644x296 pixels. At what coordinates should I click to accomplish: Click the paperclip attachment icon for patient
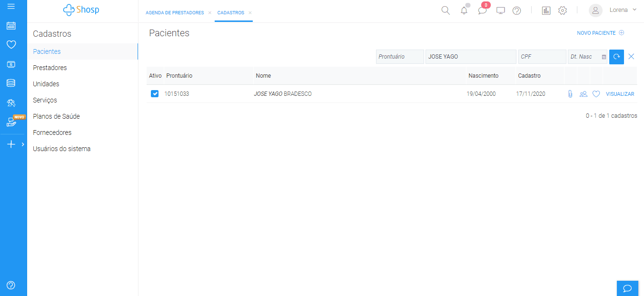click(570, 94)
